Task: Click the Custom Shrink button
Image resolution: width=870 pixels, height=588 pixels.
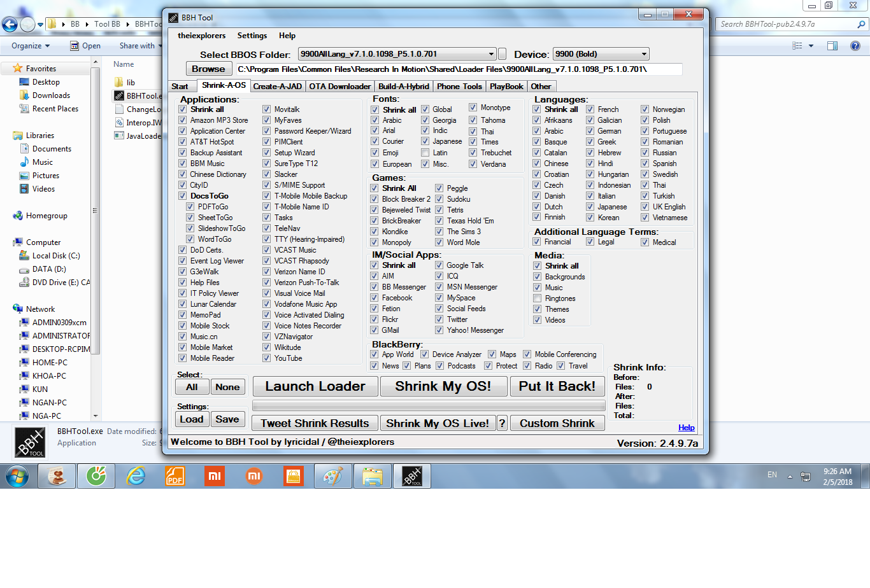Action: [557, 423]
